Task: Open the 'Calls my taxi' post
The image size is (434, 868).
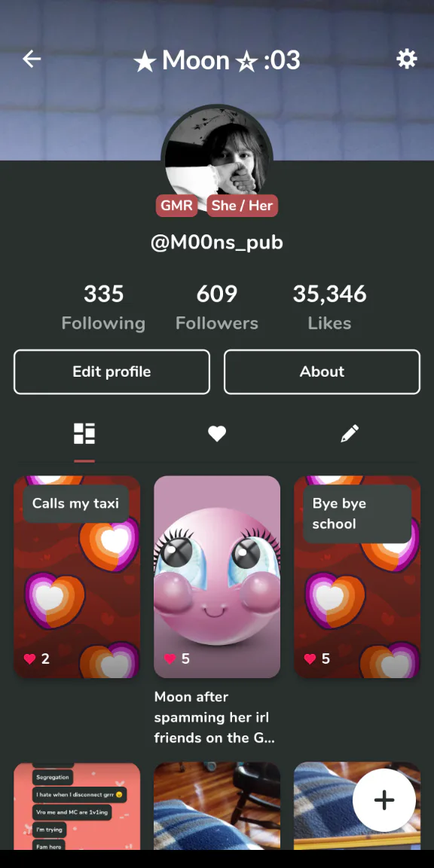Action: [x=77, y=577]
